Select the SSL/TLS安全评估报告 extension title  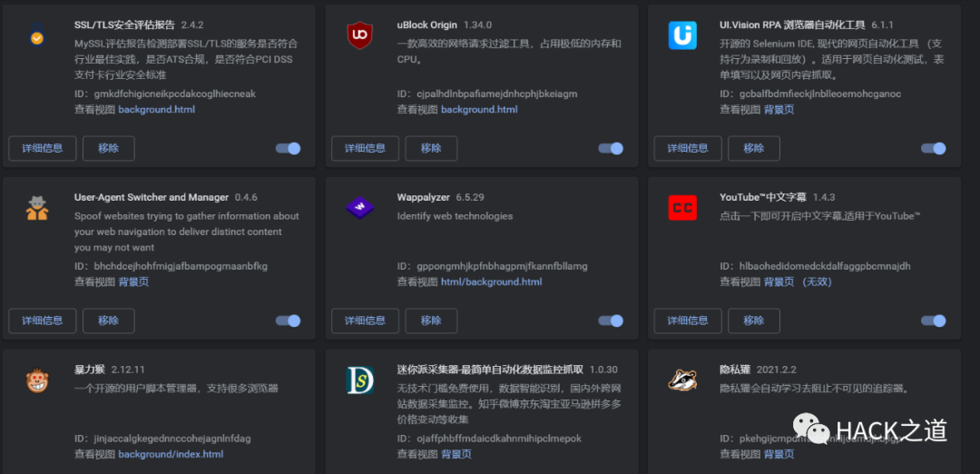[124, 25]
